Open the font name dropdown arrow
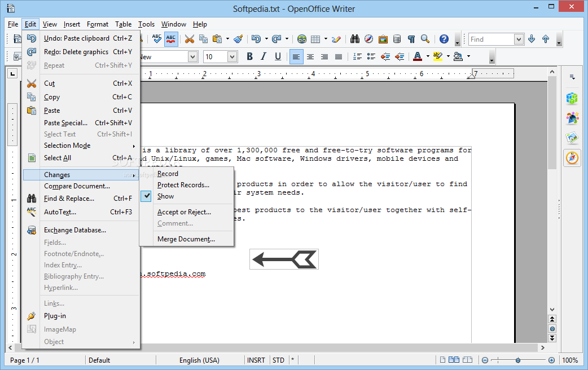 [193, 56]
